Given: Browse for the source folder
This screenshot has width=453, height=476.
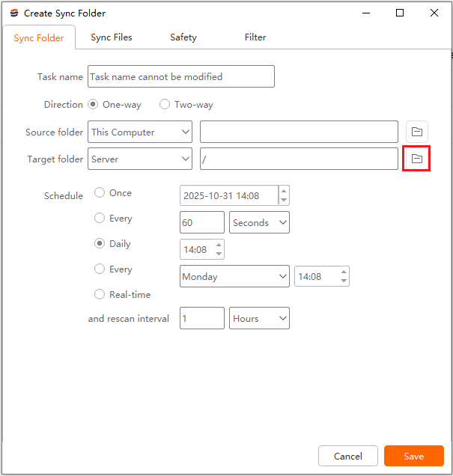Looking at the screenshot, I should click(417, 132).
